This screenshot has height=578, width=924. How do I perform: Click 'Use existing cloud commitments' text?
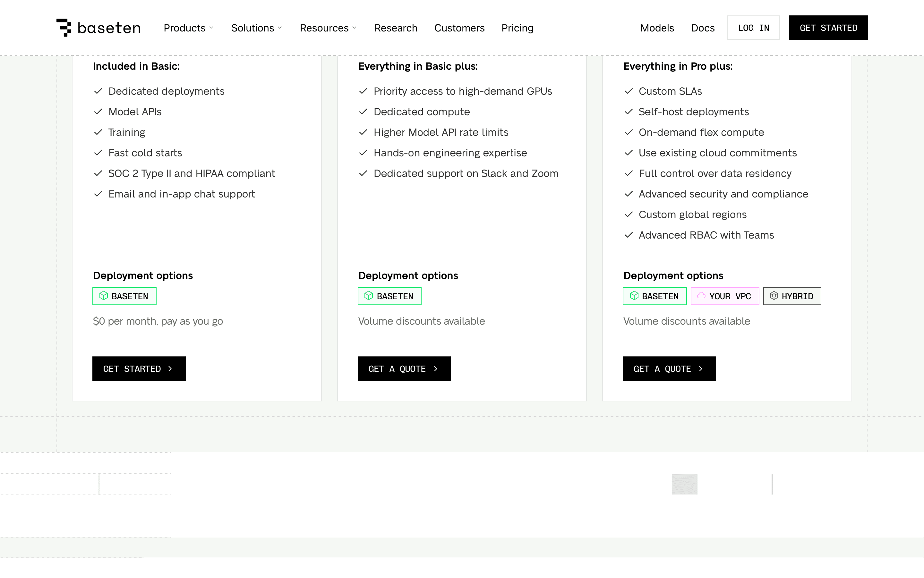[x=717, y=153]
